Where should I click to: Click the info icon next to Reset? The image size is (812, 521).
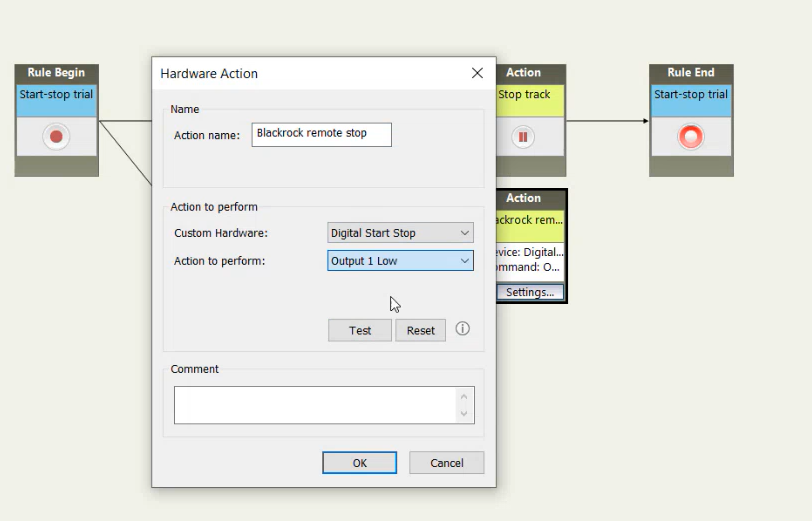pos(462,329)
